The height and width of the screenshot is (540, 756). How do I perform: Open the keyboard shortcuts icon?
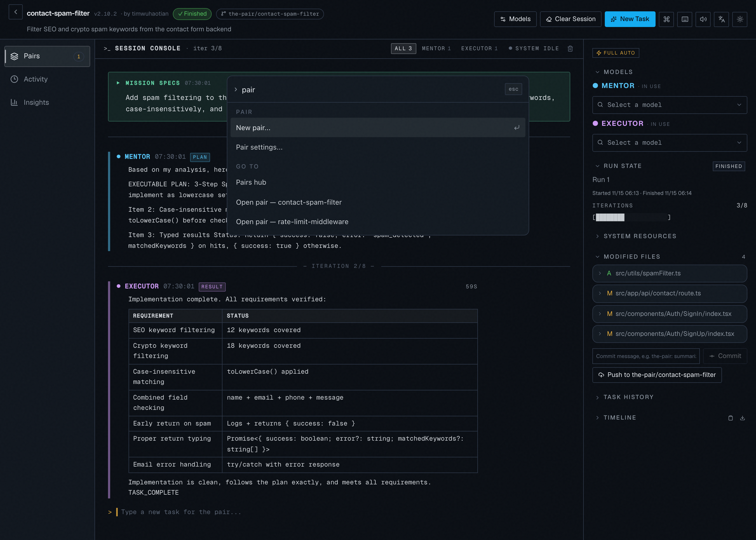[685, 19]
